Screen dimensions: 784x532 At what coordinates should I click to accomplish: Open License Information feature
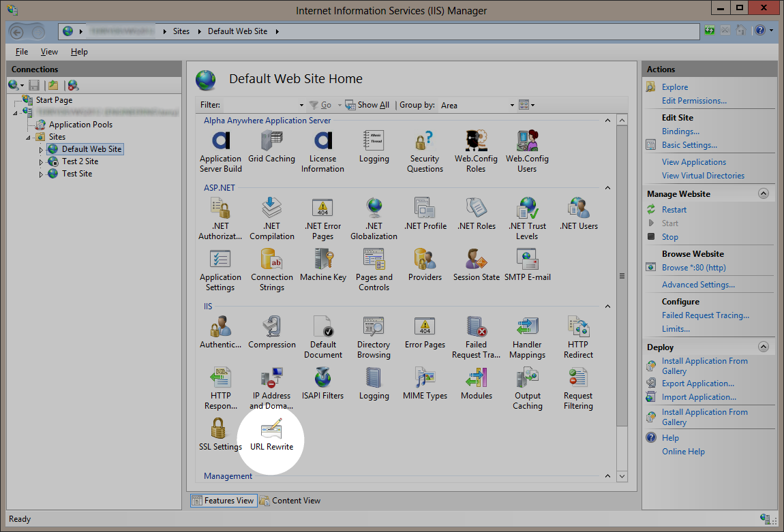point(322,152)
